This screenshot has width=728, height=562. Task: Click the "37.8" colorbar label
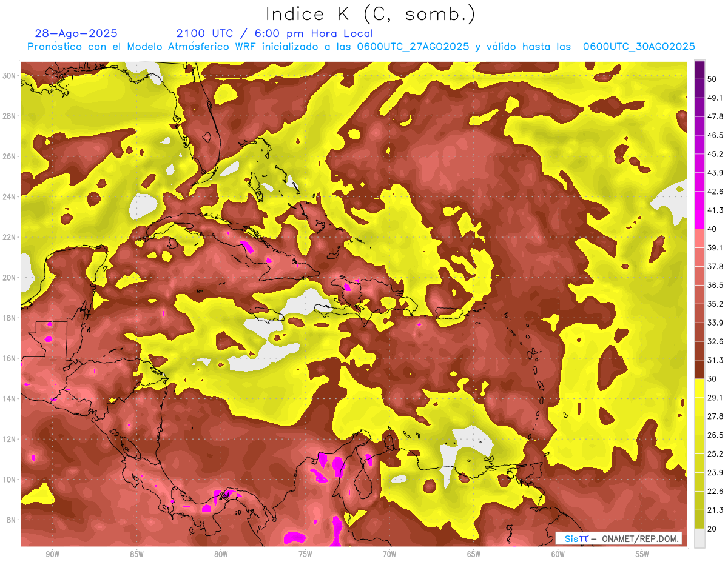[x=715, y=266]
